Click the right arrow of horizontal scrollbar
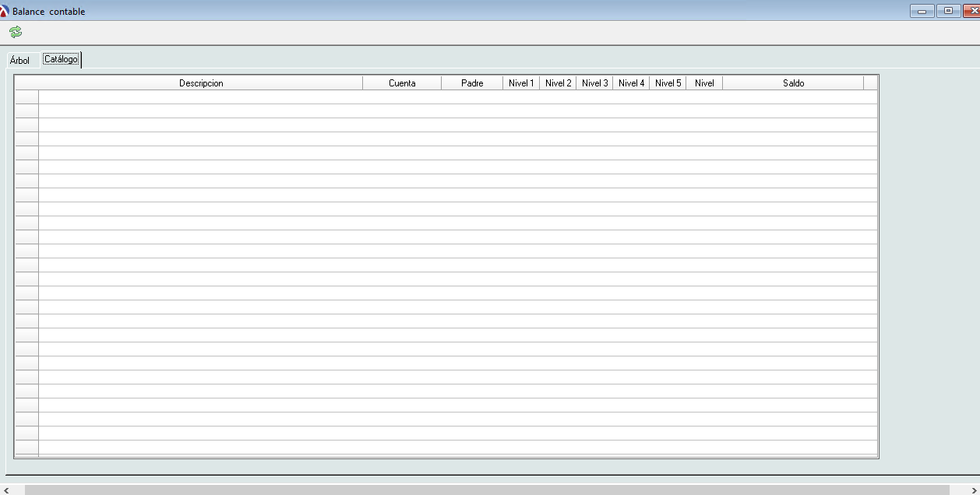Screen dimensions: 980x495 [x=973, y=490]
